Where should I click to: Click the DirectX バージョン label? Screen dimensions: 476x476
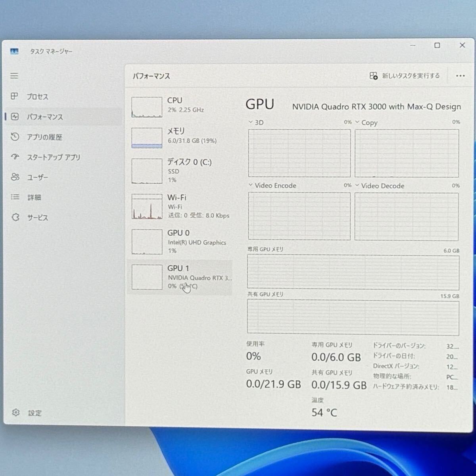(396, 366)
